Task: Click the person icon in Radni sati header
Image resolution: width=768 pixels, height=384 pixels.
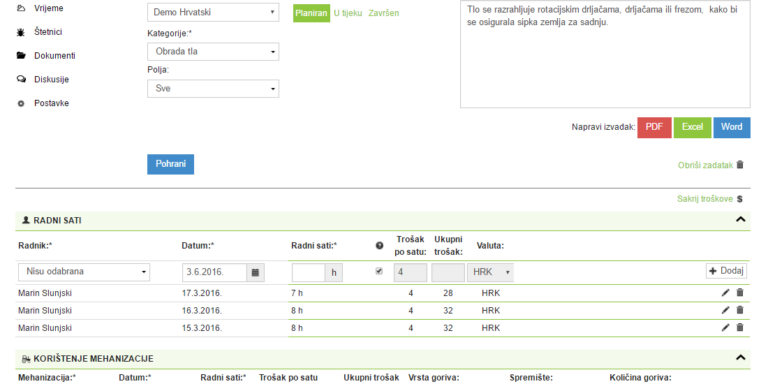Action: click(26, 220)
